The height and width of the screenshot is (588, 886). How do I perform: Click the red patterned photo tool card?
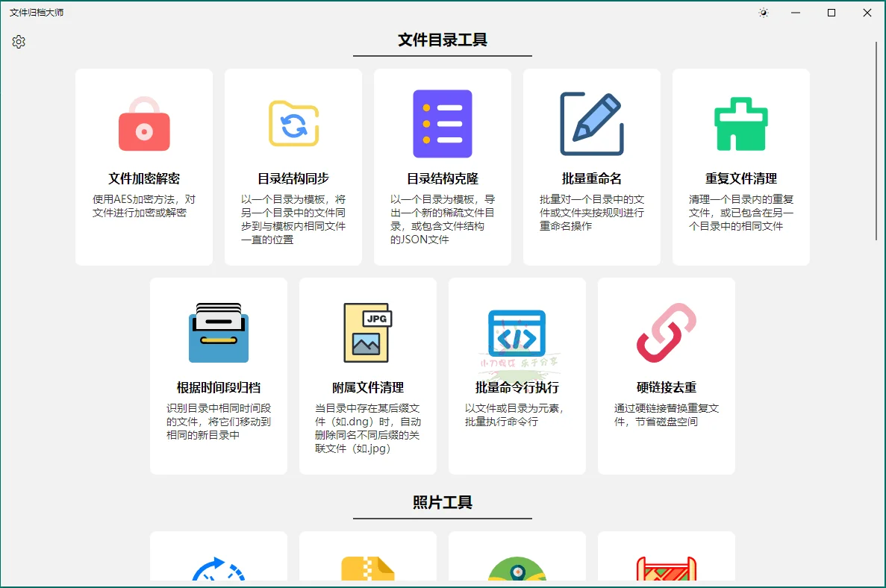point(666,567)
